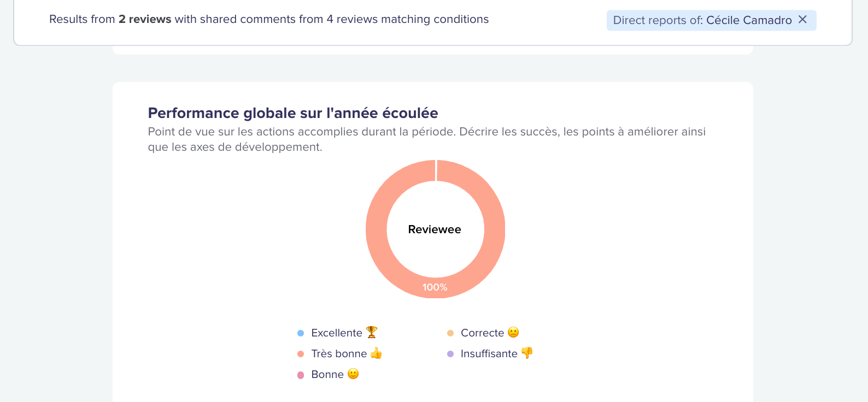The image size is (868, 402).
Task: Click the trophy icon beside Excellente
Action: [372, 332]
